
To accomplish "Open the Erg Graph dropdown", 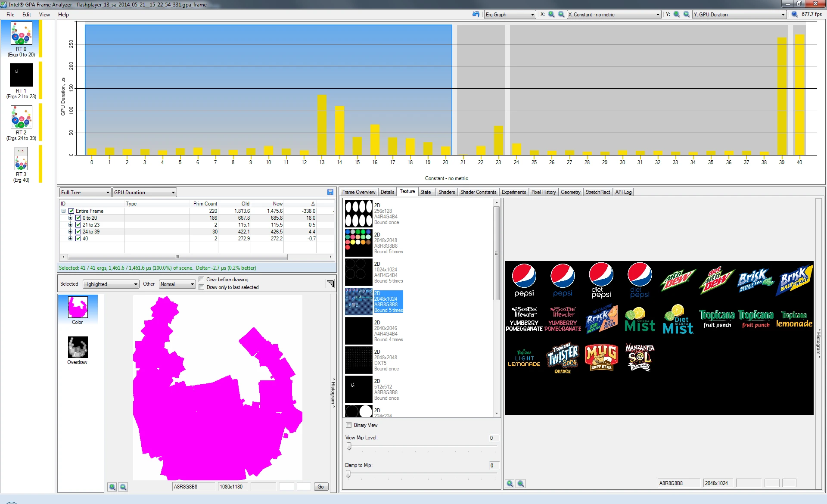I will [510, 14].
